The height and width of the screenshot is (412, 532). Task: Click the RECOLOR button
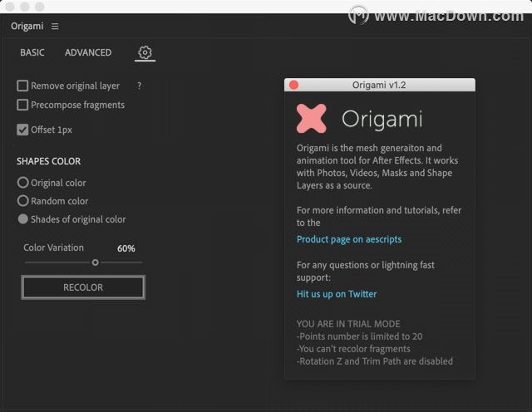[x=83, y=287]
